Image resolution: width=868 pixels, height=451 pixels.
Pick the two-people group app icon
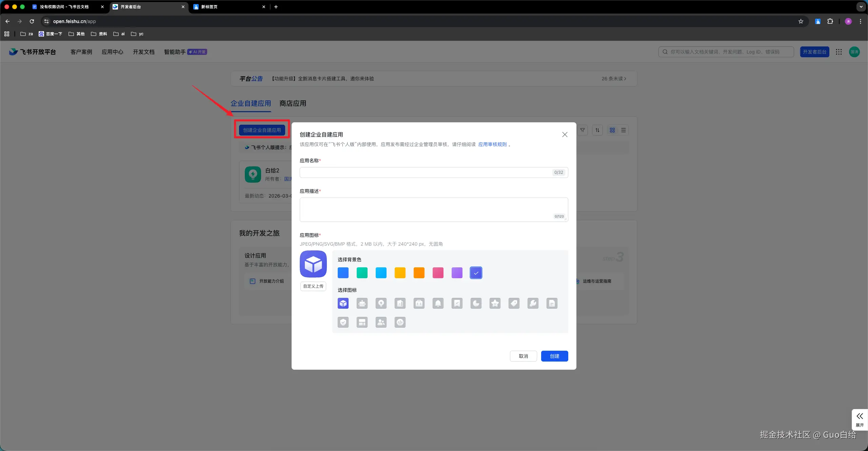pos(381,322)
